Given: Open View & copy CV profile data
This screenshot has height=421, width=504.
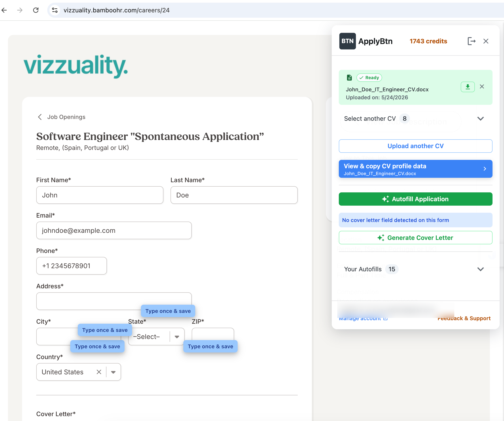Looking at the screenshot, I should pyautogui.click(x=415, y=169).
